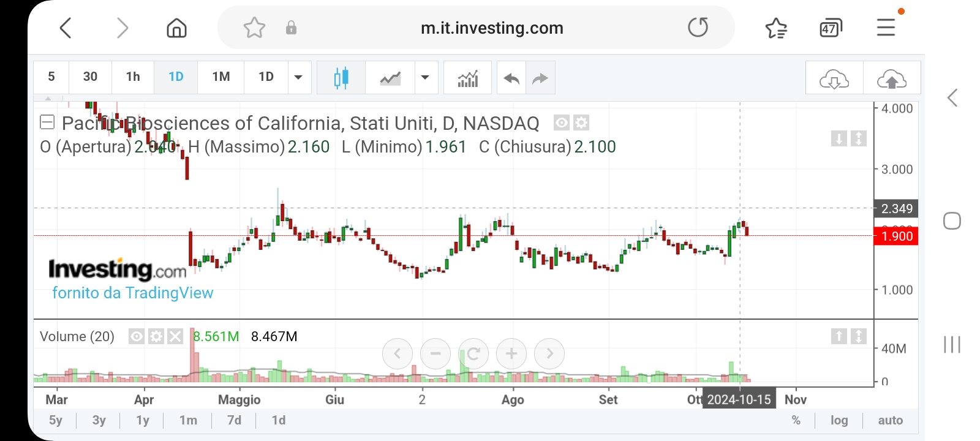Open the browser hamburger menu
The width and height of the screenshot is (980, 441).
pos(886,28)
